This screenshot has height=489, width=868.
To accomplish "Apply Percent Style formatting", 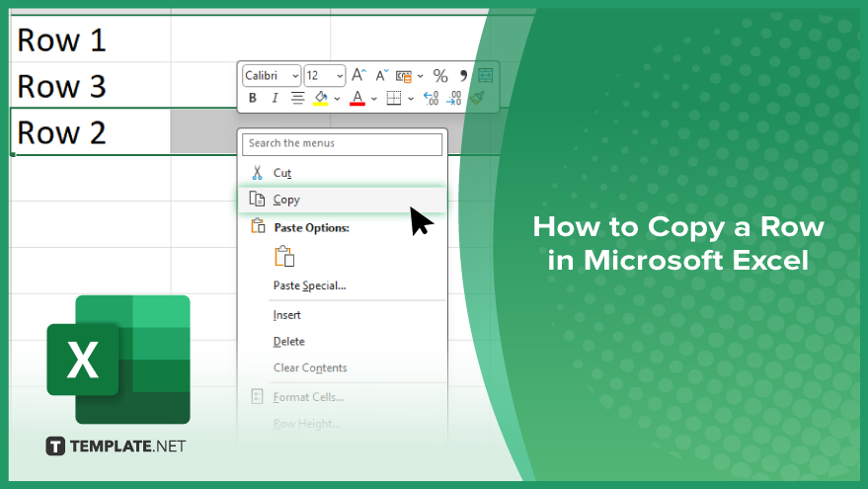I will coord(440,76).
